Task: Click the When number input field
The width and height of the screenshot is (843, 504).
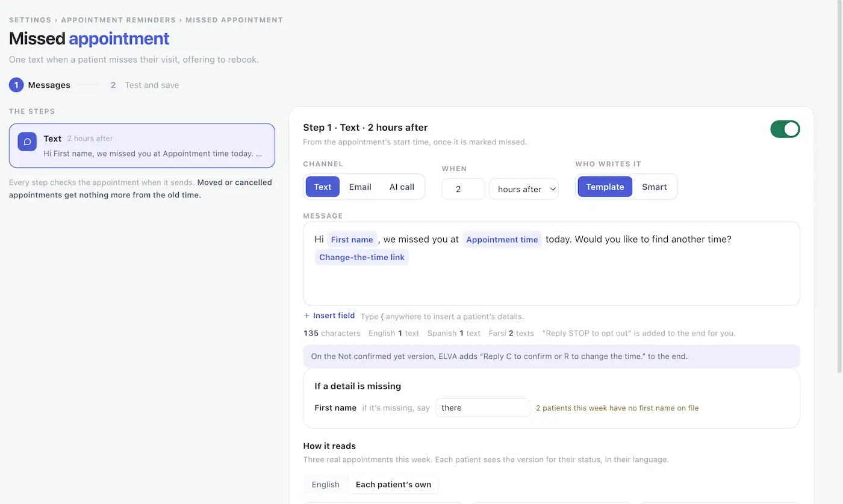Action: [x=463, y=189]
